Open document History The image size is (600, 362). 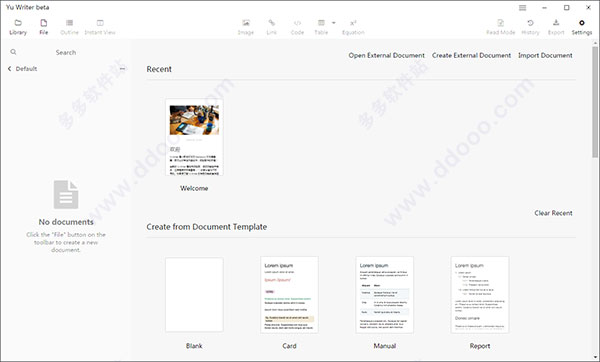pos(530,27)
